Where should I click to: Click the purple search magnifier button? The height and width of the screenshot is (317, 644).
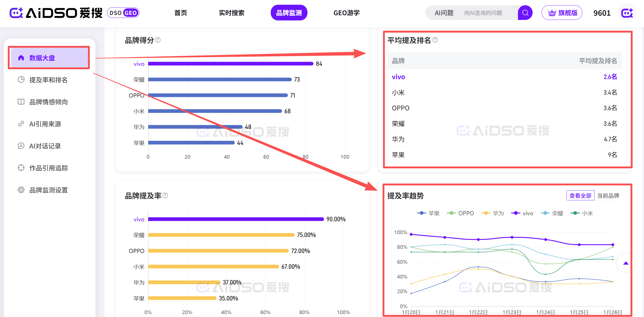525,13
